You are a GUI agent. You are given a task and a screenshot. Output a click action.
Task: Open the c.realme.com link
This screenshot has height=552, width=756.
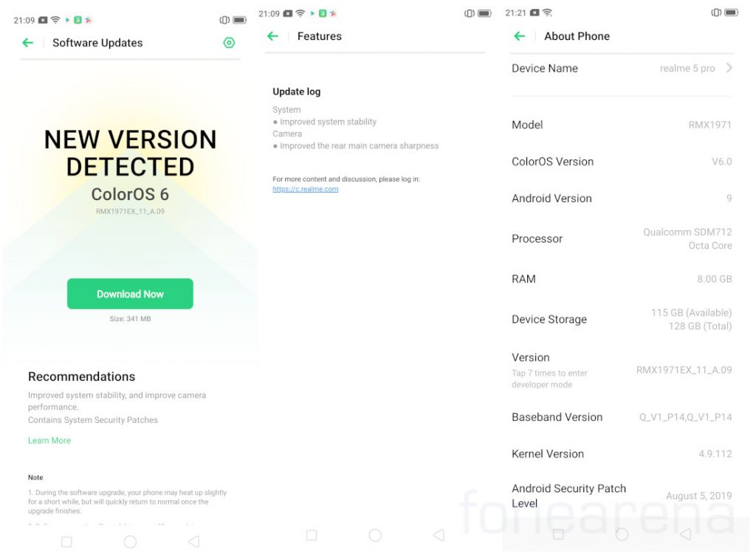point(305,189)
